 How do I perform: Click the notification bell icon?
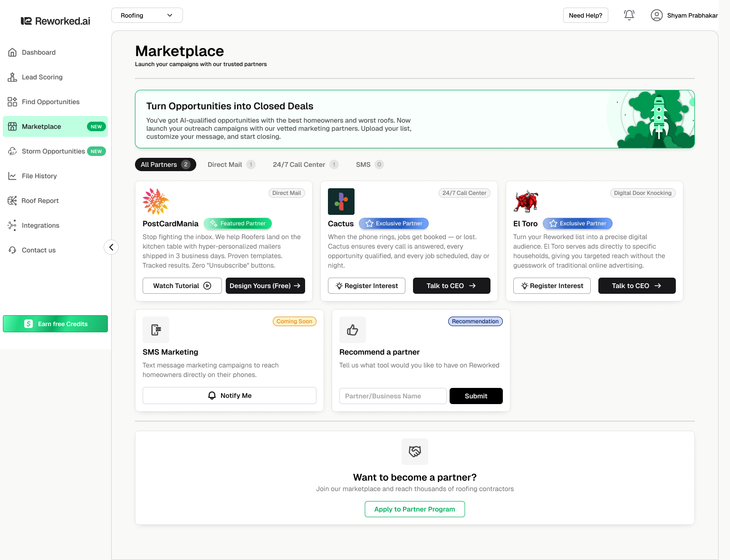coord(629,15)
